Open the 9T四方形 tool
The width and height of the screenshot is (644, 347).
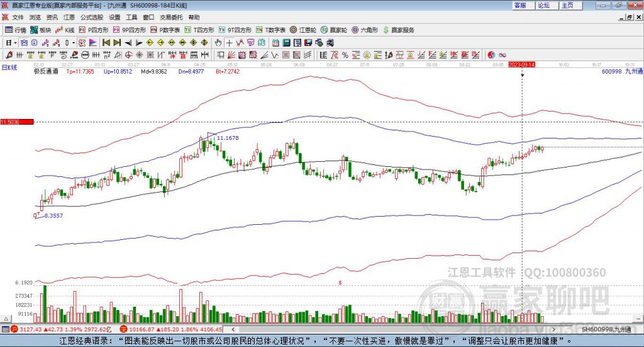[235, 30]
